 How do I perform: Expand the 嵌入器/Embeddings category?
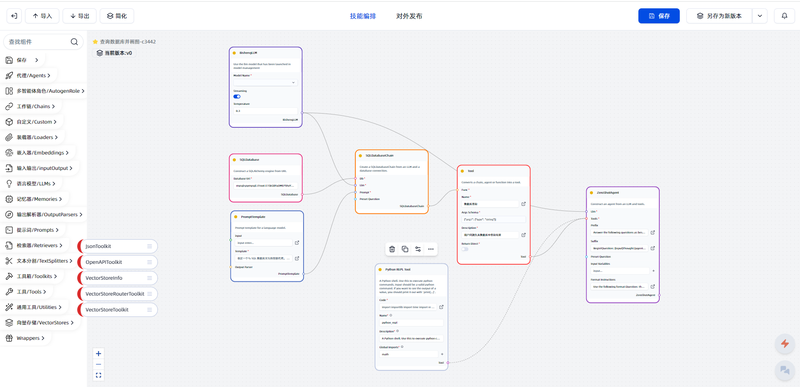(x=38, y=152)
